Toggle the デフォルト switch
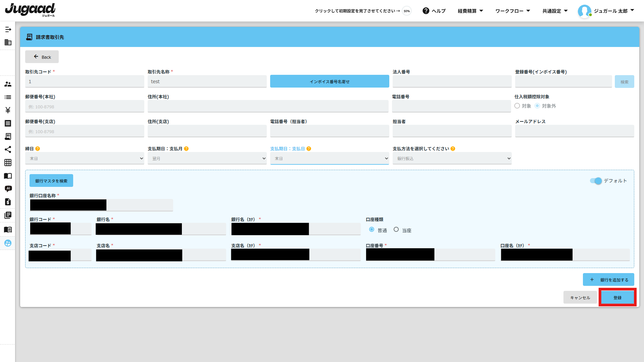This screenshot has height=362, width=644. [x=596, y=181]
